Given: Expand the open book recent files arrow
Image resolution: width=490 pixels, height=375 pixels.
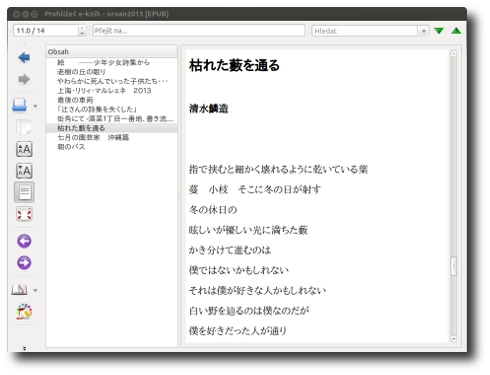Looking at the screenshot, I should pos(35,106).
